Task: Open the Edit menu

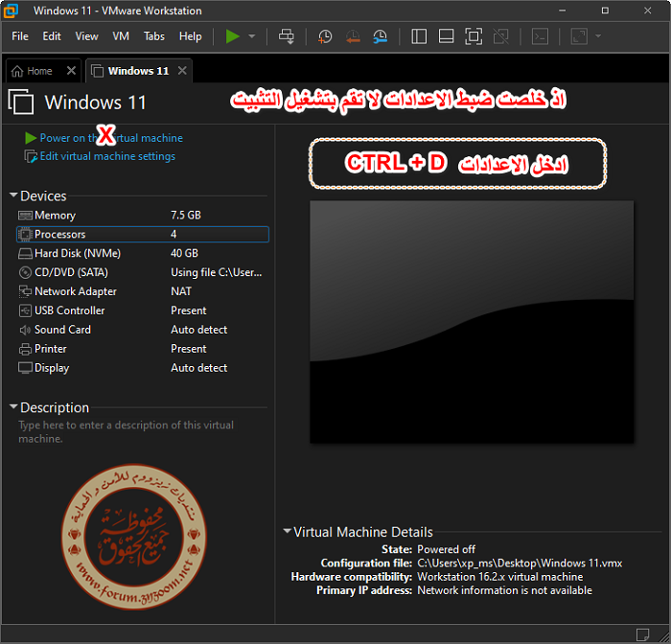Action: (52, 36)
